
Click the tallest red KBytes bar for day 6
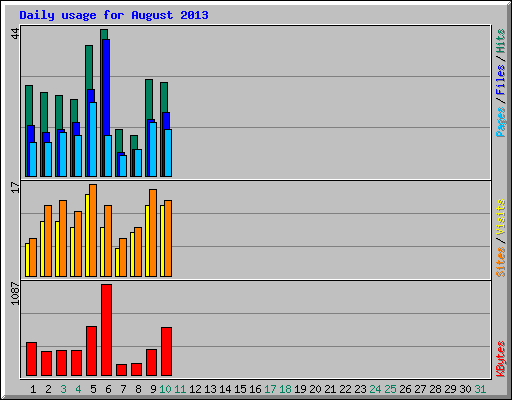pos(106,330)
